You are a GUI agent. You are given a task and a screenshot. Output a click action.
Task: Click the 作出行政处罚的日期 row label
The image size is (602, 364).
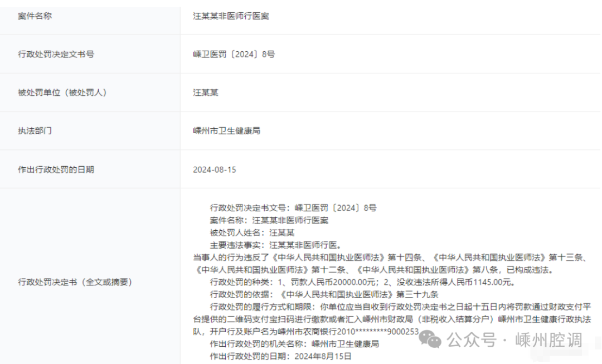pyautogui.click(x=56, y=169)
